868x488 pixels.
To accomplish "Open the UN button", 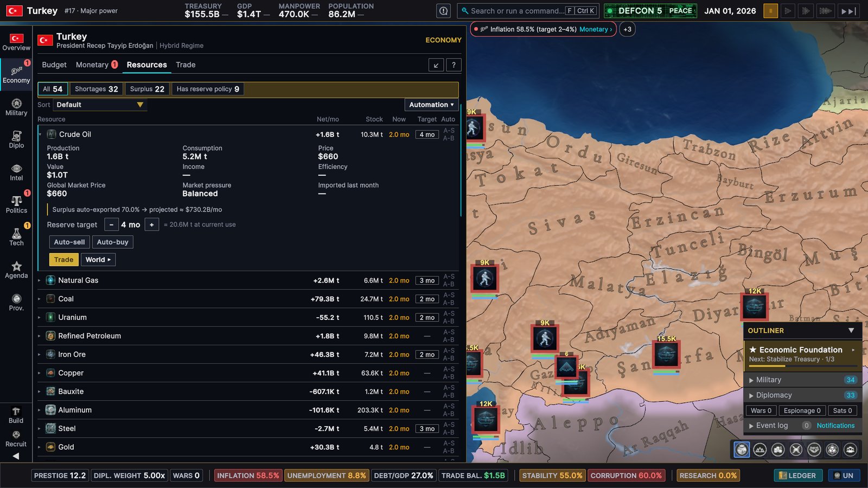I will pyautogui.click(x=844, y=476).
